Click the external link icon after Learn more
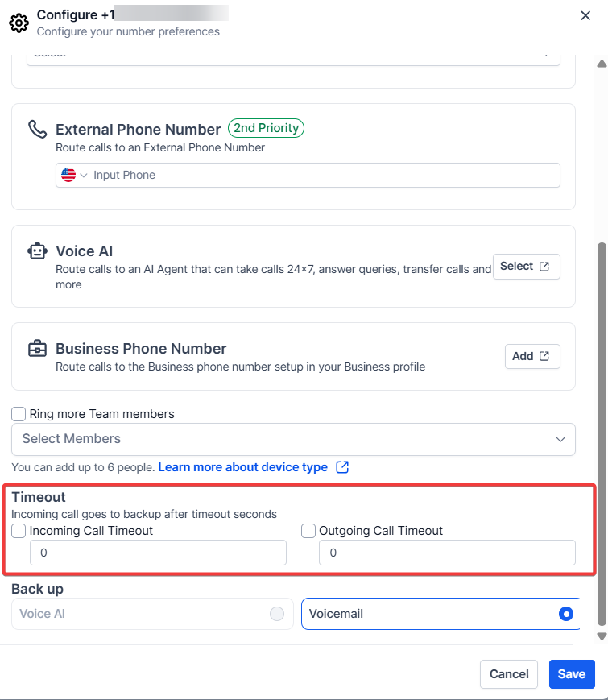This screenshot has height=700, width=608. [x=342, y=467]
